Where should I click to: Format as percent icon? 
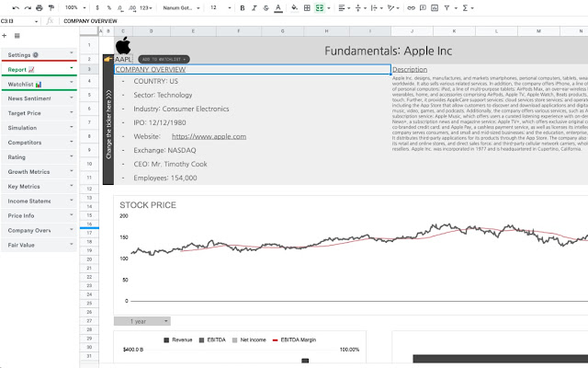click(108, 8)
